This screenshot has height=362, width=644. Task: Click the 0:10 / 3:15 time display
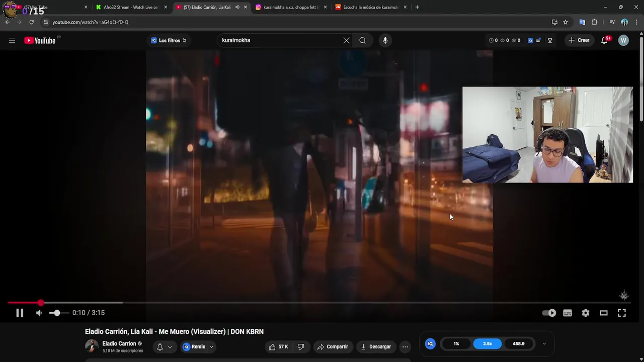coord(89,313)
